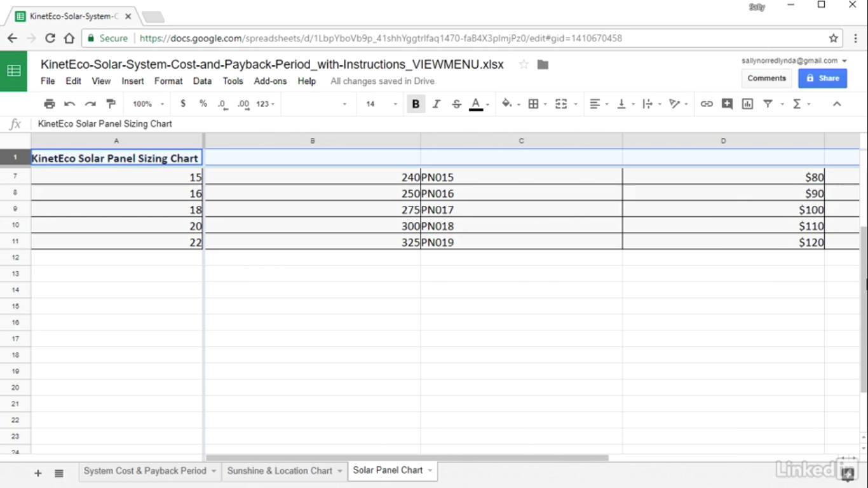The height and width of the screenshot is (488, 868).
Task: Decrease decimal places
Action: (x=222, y=104)
